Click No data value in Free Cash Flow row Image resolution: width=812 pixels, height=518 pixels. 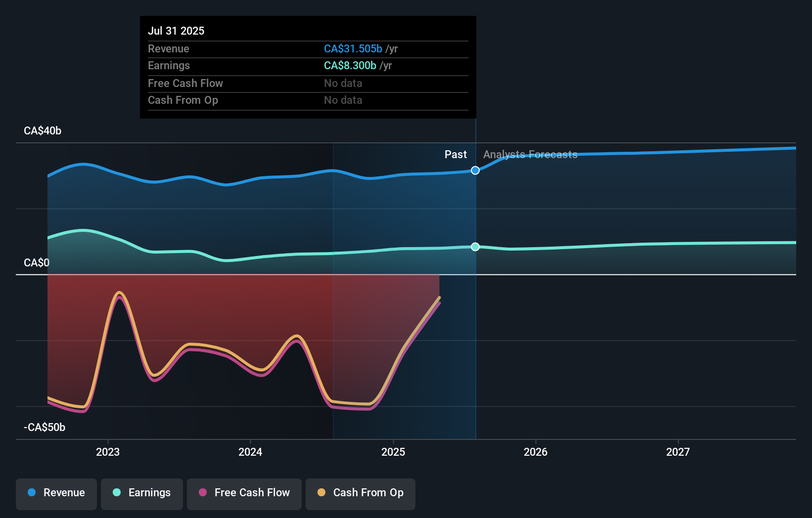tap(343, 83)
